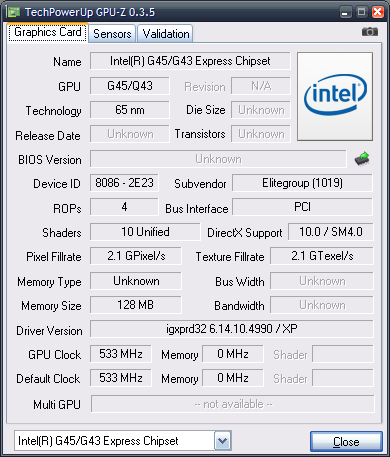Click the Texture Fillrate value 2.1 GTexel/s

pyautogui.click(x=322, y=256)
